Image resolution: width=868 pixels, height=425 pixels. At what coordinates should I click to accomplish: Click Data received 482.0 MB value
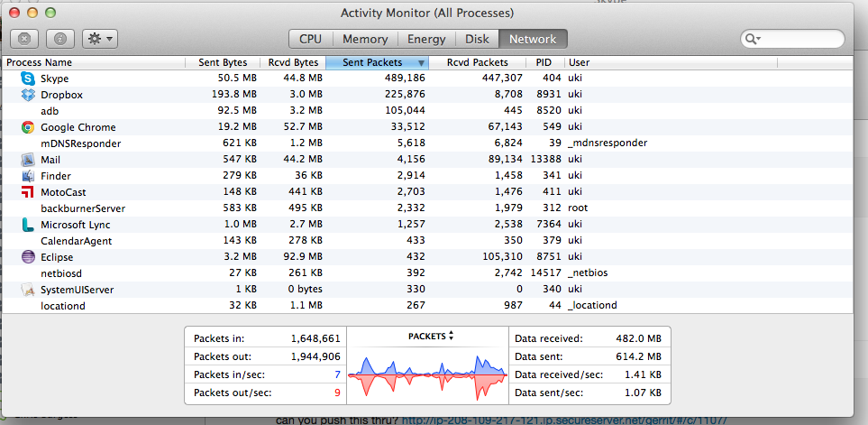pyautogui.click(x=638, y=338)
